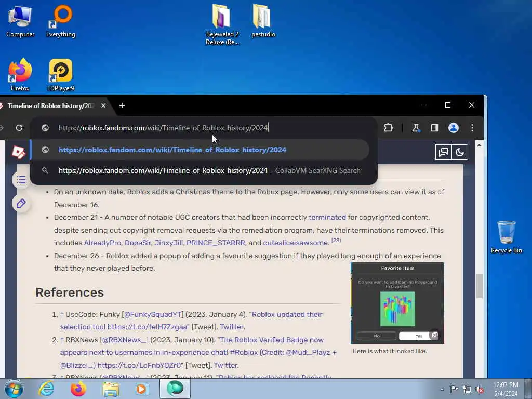Image resolution: width=532 pixels, height=399 pixels.
Task: Open Windows Explorer from the taskbar
Action: click(x=111, y=389)
